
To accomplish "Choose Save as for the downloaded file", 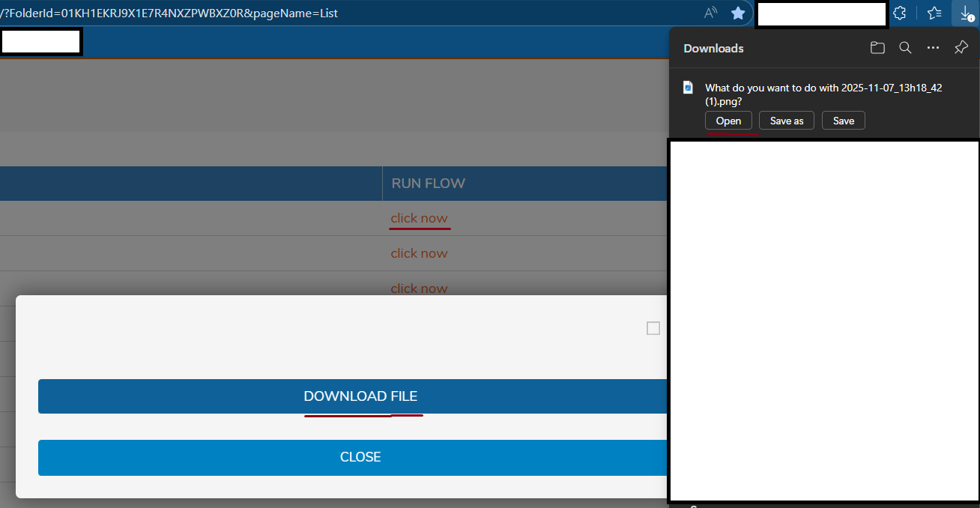I will tap(787, 121).
